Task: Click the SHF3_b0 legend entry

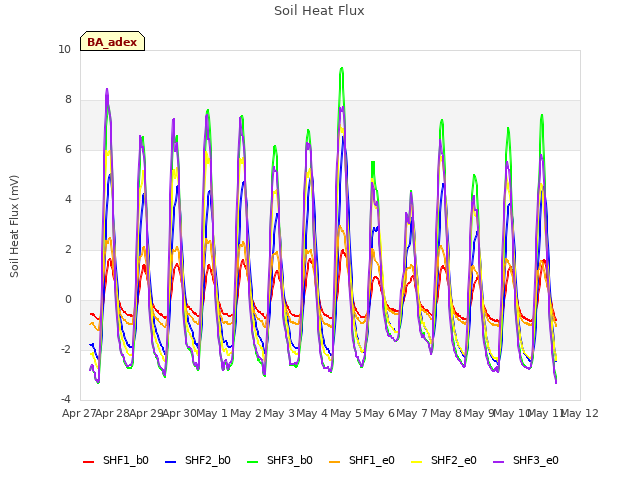Action: (280, 460)
